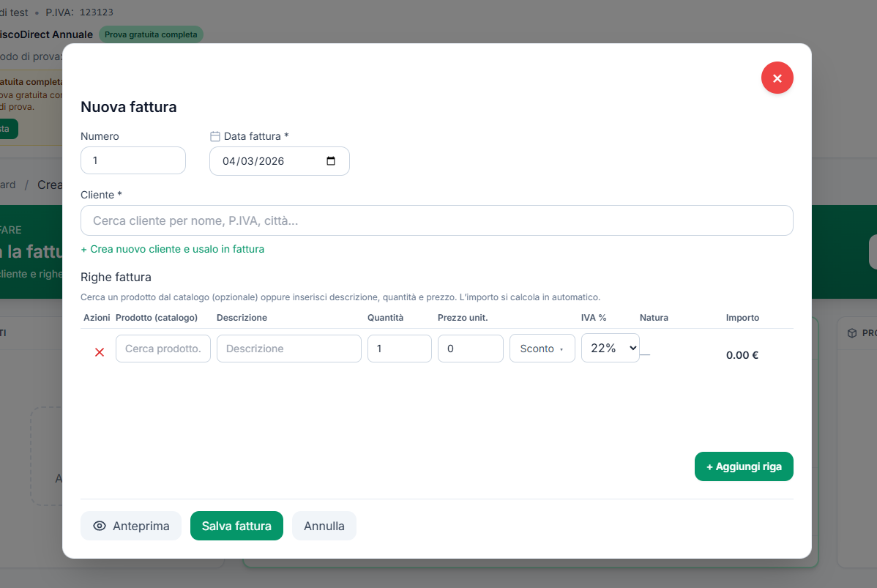Open the calendar picker in date field
The image size is (877, 588).
click(331, 161)
